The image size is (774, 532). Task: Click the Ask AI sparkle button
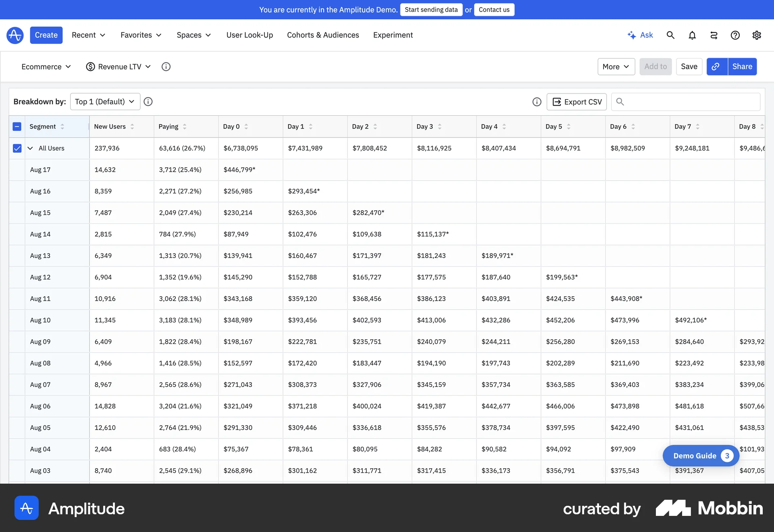coord(640,35)
